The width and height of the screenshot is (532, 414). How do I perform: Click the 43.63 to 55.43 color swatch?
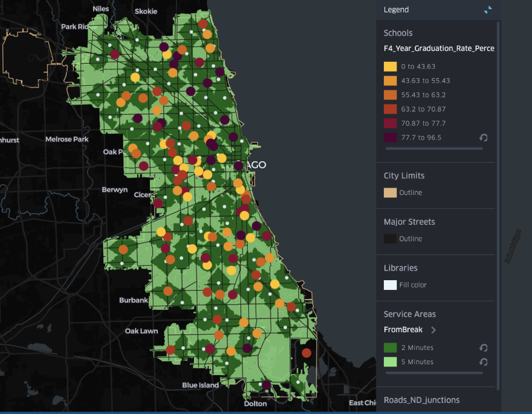(390, 81)
